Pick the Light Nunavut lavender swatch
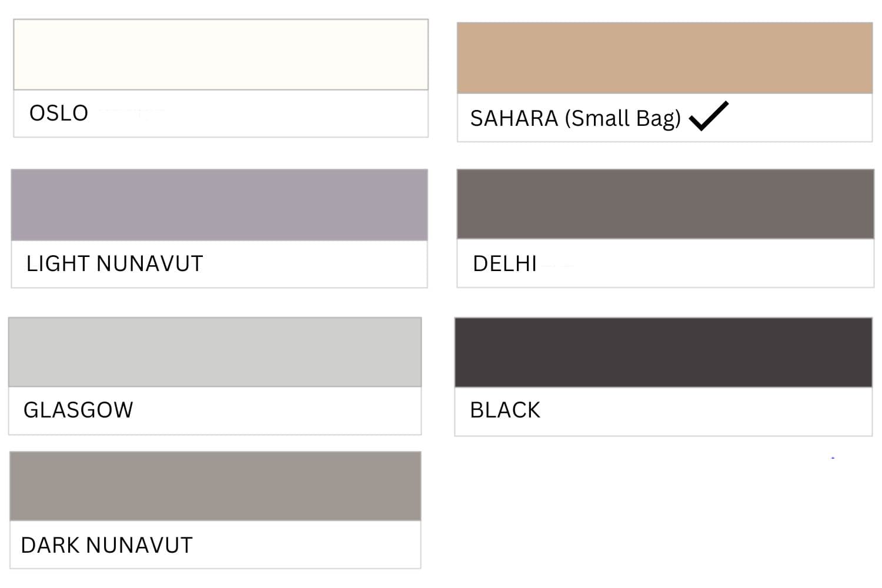The height and width of the screenshot is (588, 882). tap(219, 205)
